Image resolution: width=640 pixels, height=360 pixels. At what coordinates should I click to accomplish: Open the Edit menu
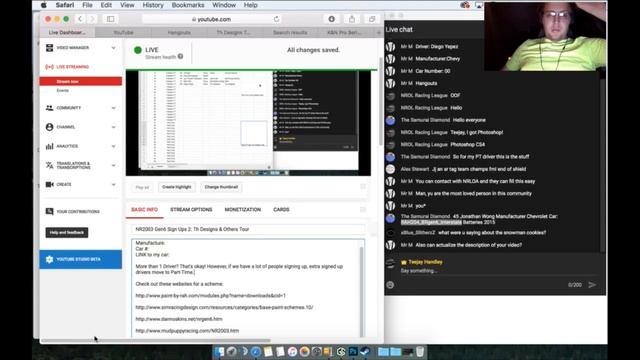tap(106, 5)
